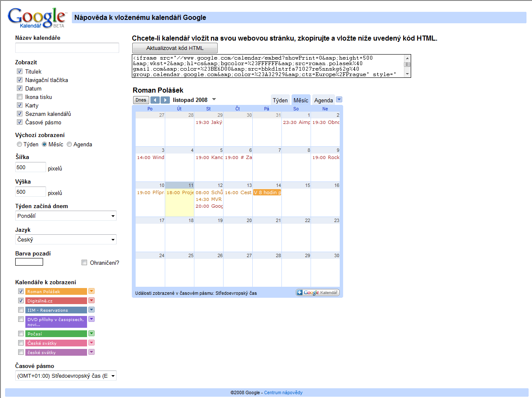
Task: Uncheck the Datum checkbox
Action: click(x=19, y=89)
